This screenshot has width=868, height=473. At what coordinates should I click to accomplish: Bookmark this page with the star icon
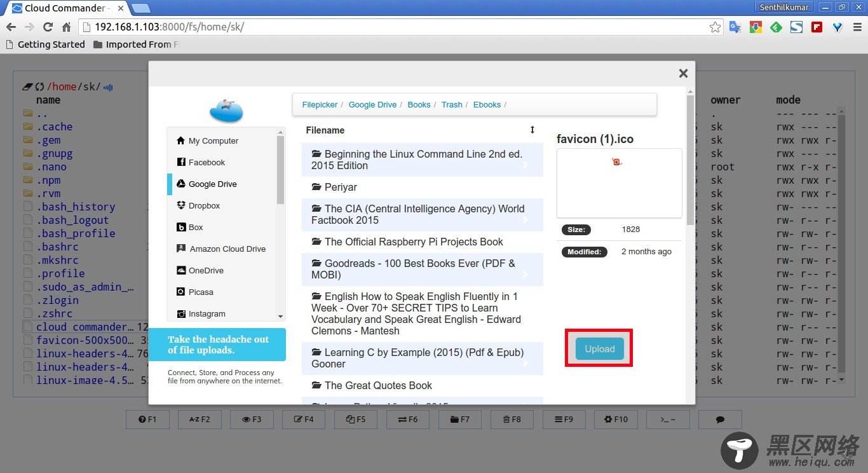coord(715,27)
